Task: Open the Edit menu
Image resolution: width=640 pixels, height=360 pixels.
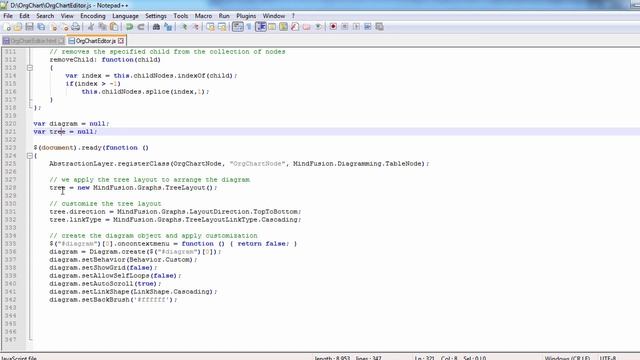Action: [x=24, y=16]
